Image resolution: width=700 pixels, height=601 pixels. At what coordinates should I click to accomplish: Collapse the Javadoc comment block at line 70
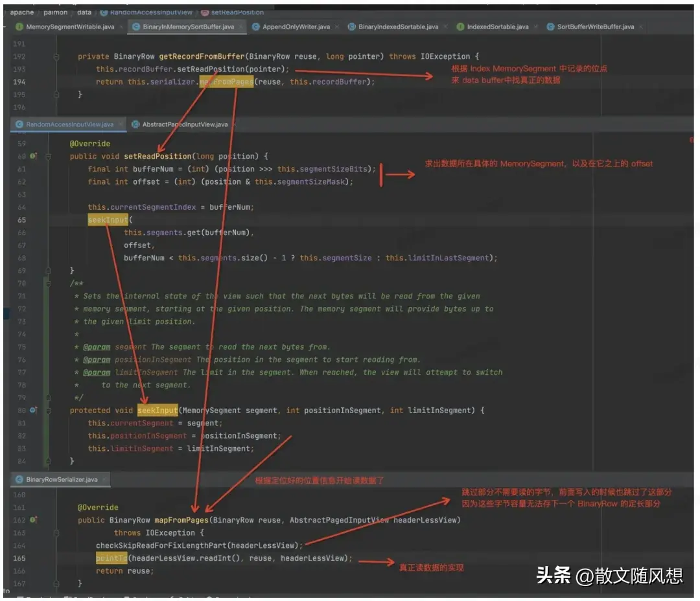[47, 284]
